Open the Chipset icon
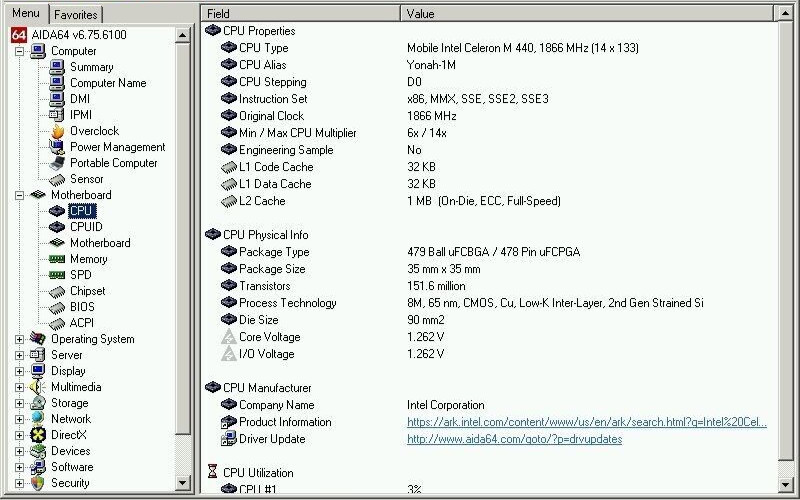 (57, 291)
